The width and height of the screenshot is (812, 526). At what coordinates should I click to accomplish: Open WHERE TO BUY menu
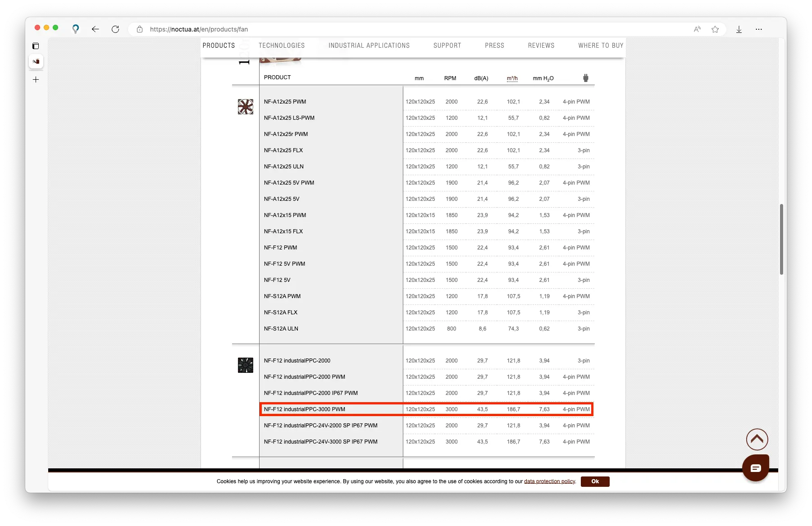tap(601, 45)
